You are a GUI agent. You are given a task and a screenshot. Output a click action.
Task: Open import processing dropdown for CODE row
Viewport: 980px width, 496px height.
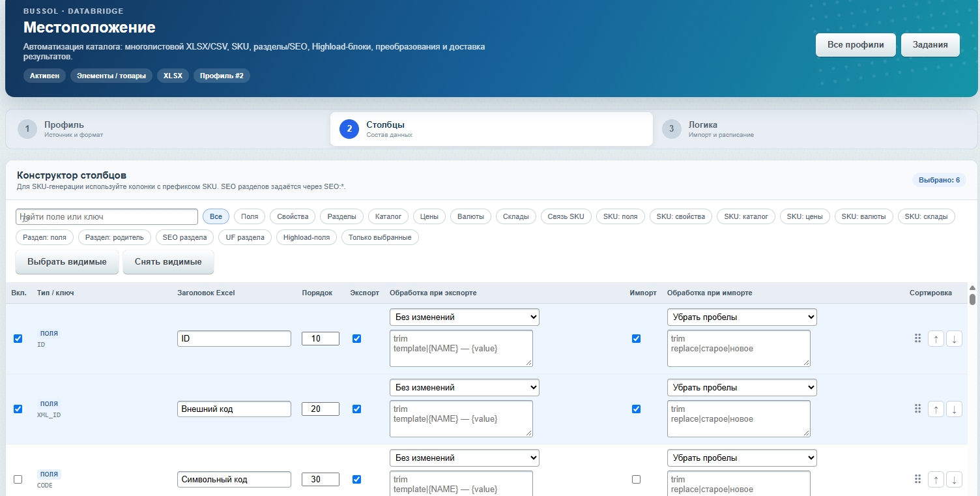[742, 458]
